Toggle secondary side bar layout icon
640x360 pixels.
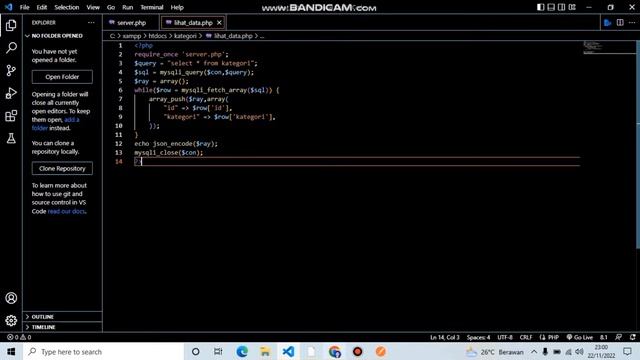point(562,7)
